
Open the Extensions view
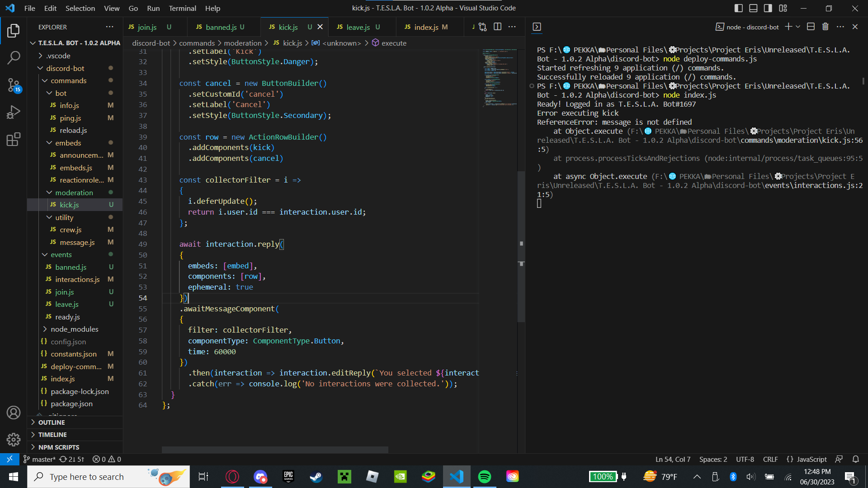coord(14,139)
